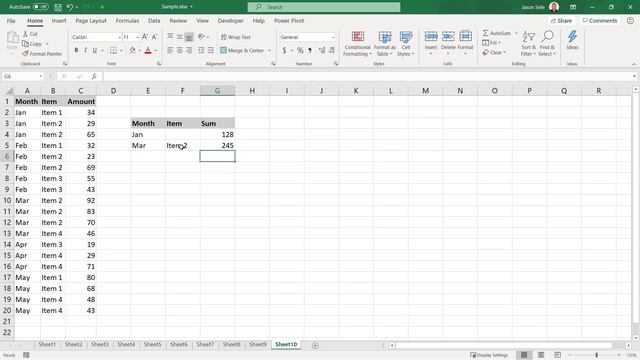Click in the Search box
Screen dimensions: 640x360
(324, 7)
